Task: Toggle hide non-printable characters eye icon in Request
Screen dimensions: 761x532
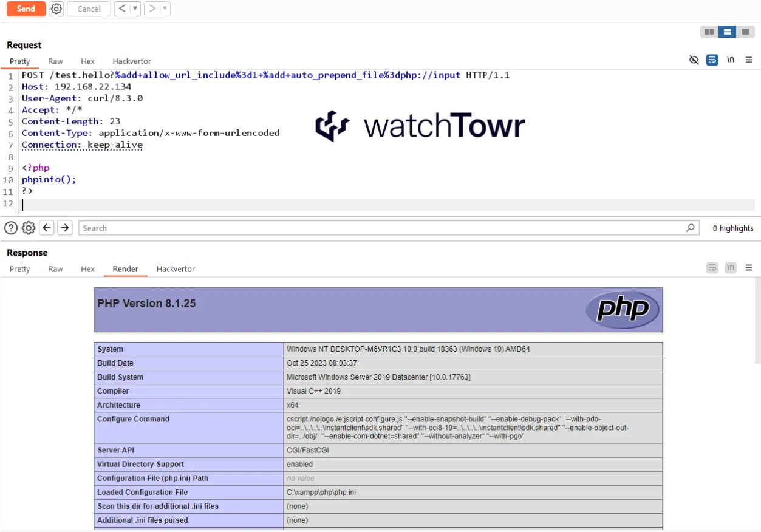Action: point(694,60)
